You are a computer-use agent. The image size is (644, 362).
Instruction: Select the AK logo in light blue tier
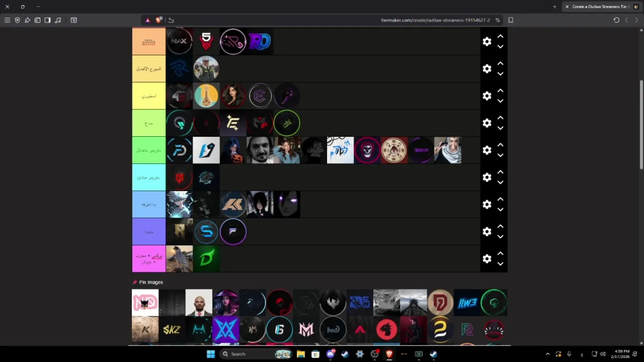[233, 205]
